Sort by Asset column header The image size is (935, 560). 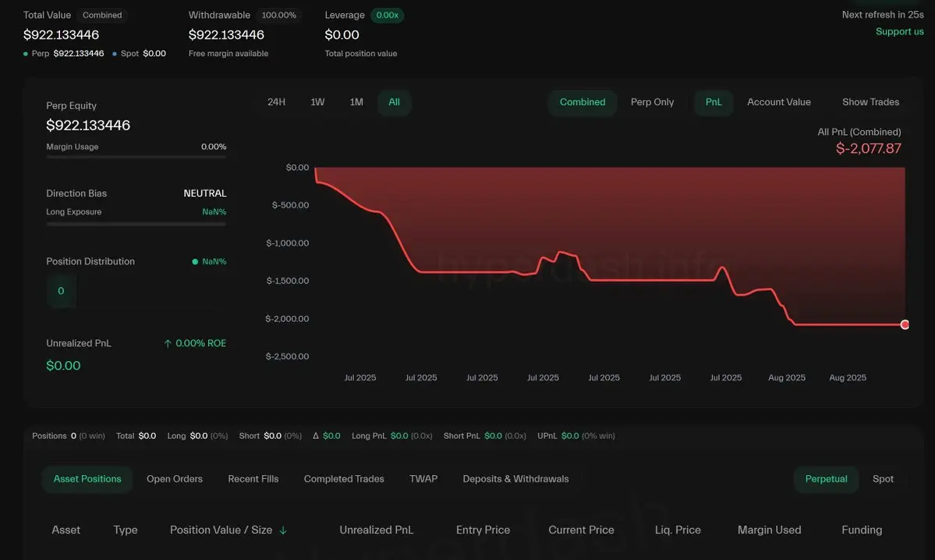click(66, 530)
